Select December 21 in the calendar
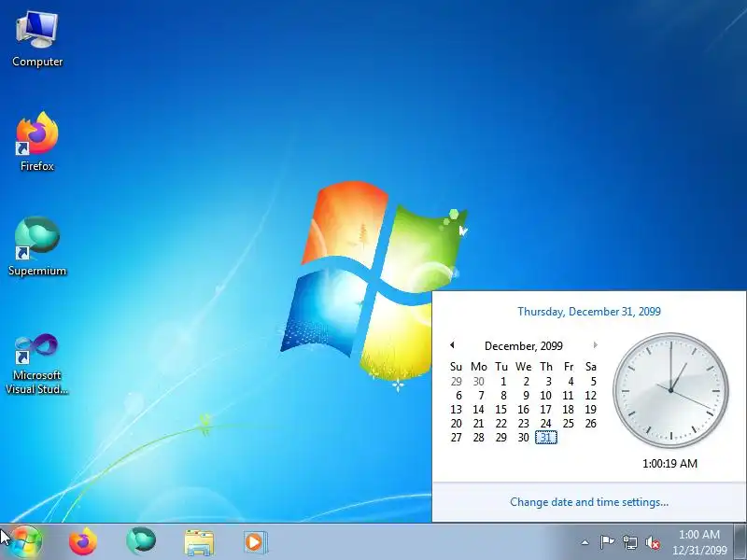Image resolution: width=747 pixels, height=560 pixels. 478,424
